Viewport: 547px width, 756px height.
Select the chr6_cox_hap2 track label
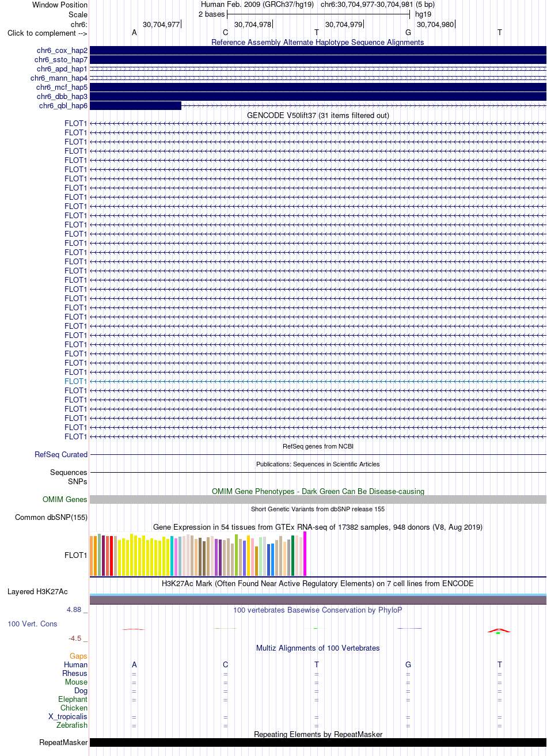tap(61, 51)
